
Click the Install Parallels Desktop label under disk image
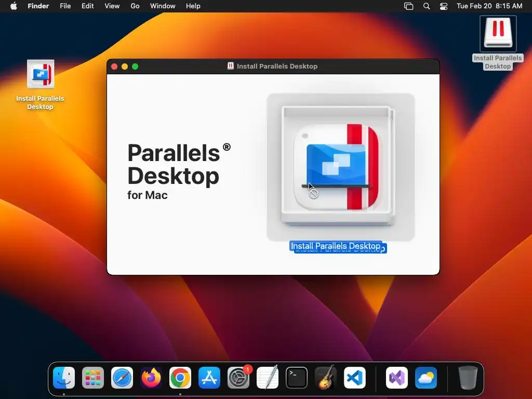(498, 62)
